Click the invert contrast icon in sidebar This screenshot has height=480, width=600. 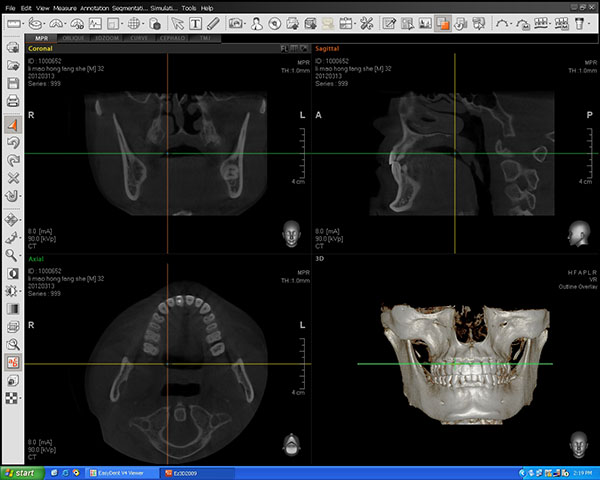(x=13, y=273)
